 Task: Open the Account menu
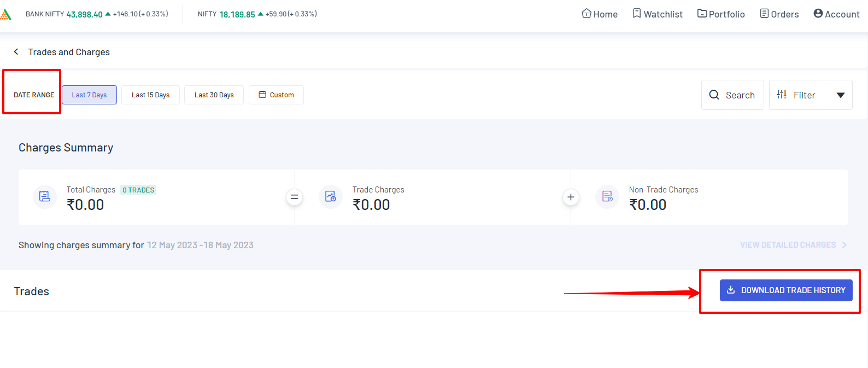[836, 14]
